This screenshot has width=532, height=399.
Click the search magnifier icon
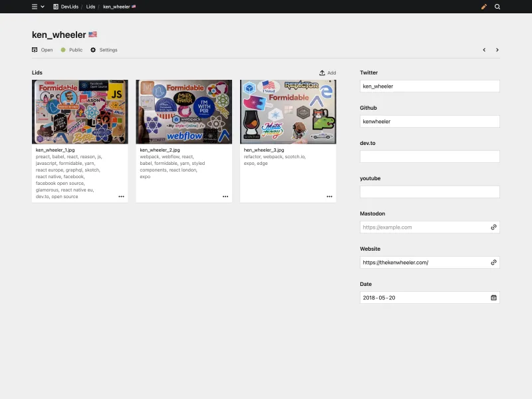[497, 7]
